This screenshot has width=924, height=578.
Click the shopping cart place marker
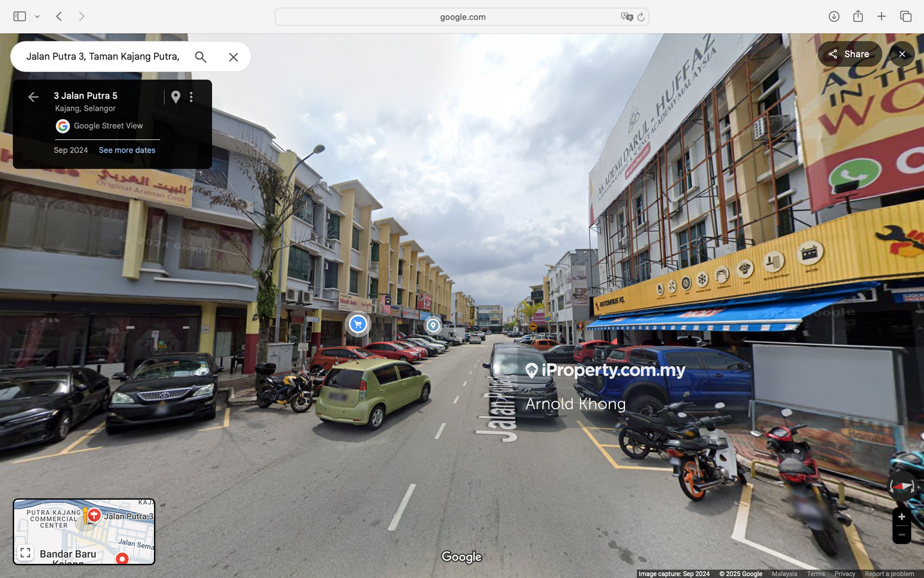[358, 324]
